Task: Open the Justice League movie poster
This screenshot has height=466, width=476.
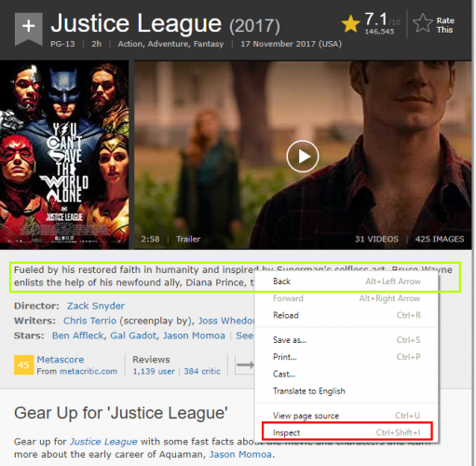Action: [x=64, y=155]
